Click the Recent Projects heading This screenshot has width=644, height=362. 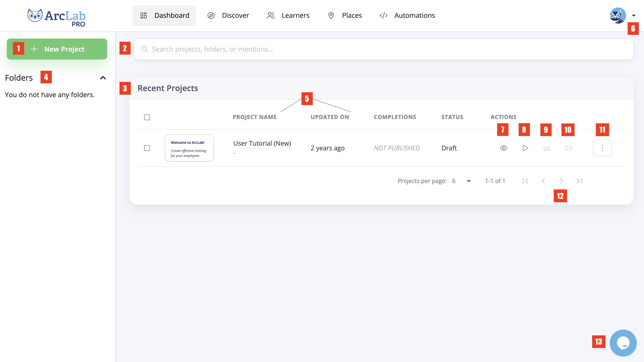[168, 88]
